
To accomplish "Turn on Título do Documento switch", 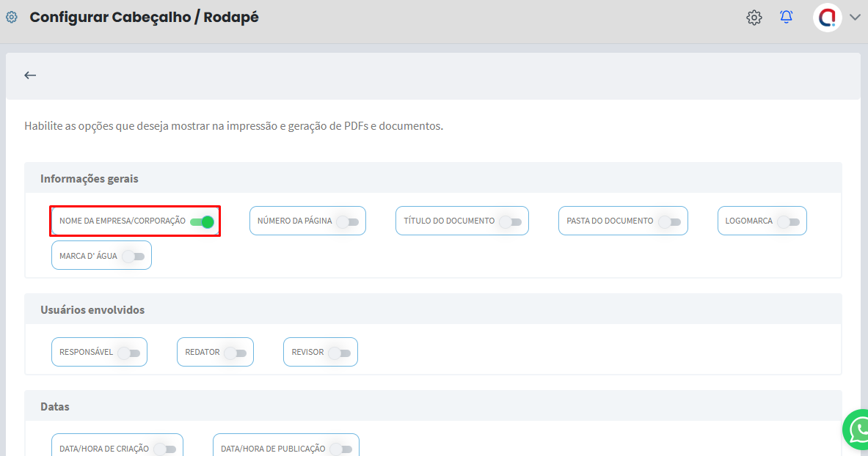I will pos(510,221).
